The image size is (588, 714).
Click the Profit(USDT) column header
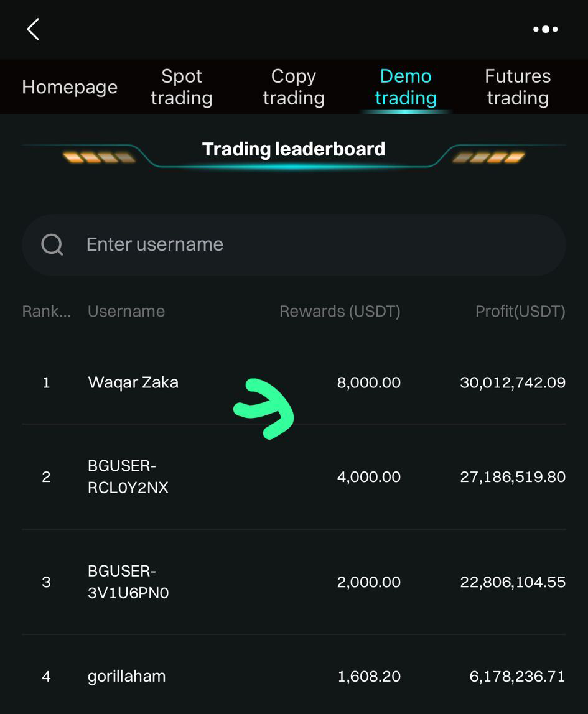[x=520, y=312]
